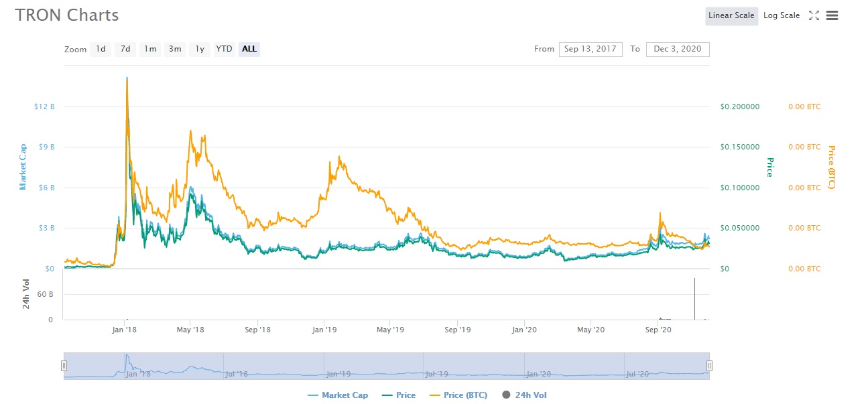Toggle Price (BTC) series in legend
The image size is (868, 404).
(458, 395)
